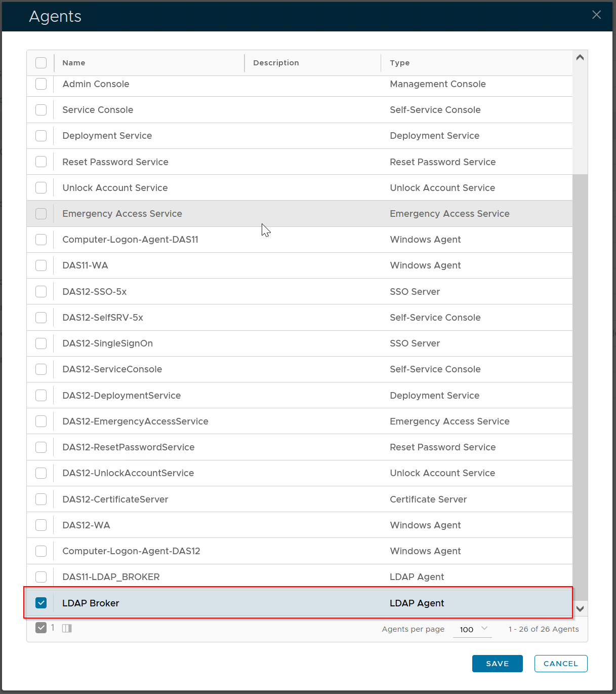Tick the Computer-Logon-Agent-DAS12 checkbox
Screen dimensions: 616x694
tap(41, 551)
